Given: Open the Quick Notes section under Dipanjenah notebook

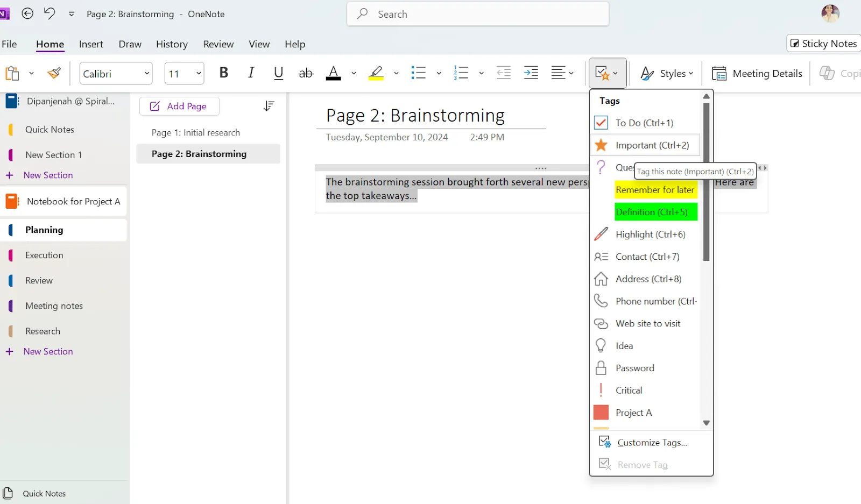Looking at the screenshot, I should (x=63, y=130).
